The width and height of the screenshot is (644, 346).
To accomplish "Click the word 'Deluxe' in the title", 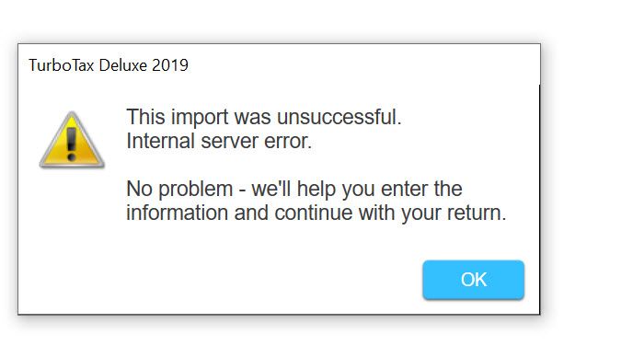I will pos(122,65).
